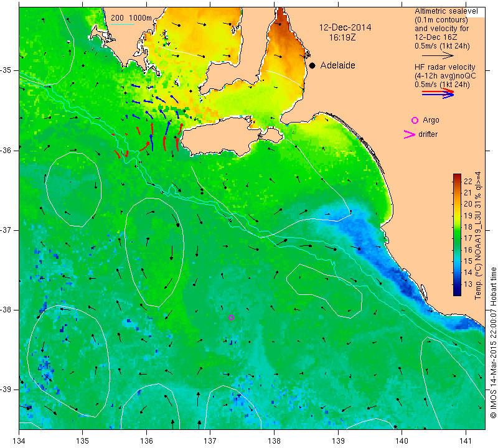Screen dimensions: 498x448
Task: Click the 200 1000m depth contour label
Action: pyautogui.click(x=131, y=18)
